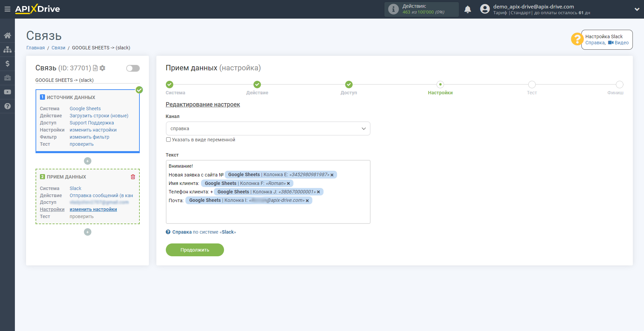This screenshot has width=644, height=331.
Task: Select the Настройки step
Action: pyautogui.click(x=440, y=85)
